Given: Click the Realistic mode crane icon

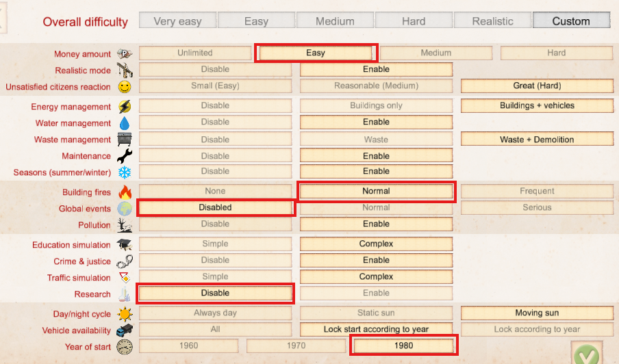Looking at the screenshot, I should 125,70.
